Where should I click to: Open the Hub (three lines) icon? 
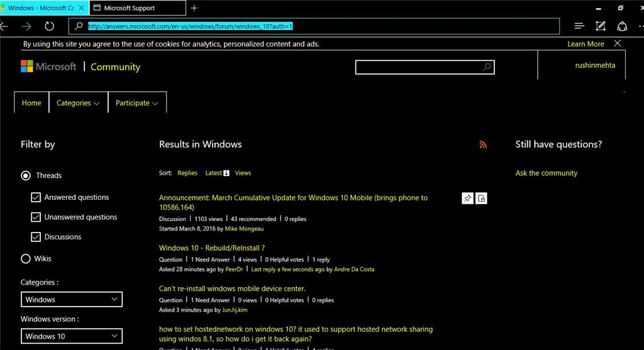579,26
